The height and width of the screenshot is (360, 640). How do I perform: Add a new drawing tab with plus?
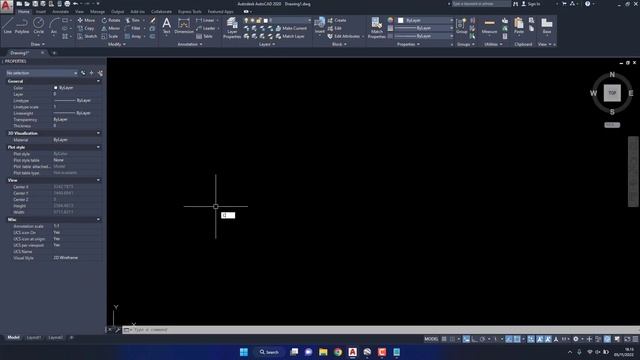point(54,53)
